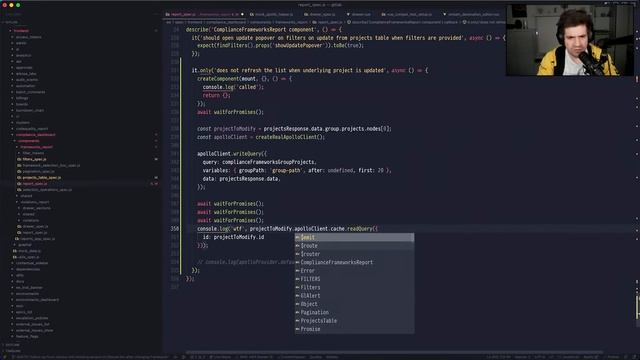Choose the $router completion entry
Viewport: 640px width, 360px height.
tap(354, 254)
